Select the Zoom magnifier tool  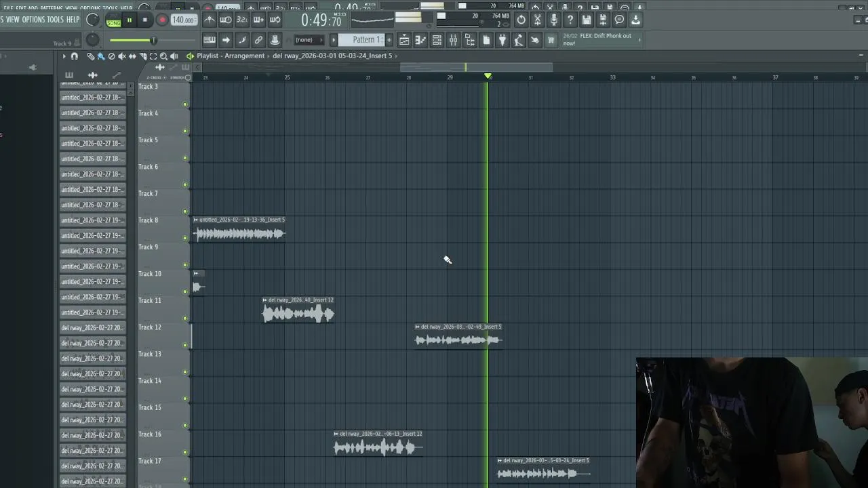point(163,56)
